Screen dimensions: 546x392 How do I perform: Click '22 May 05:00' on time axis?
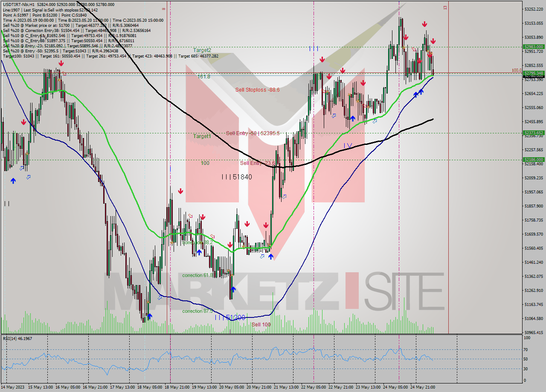pos(314,387)
